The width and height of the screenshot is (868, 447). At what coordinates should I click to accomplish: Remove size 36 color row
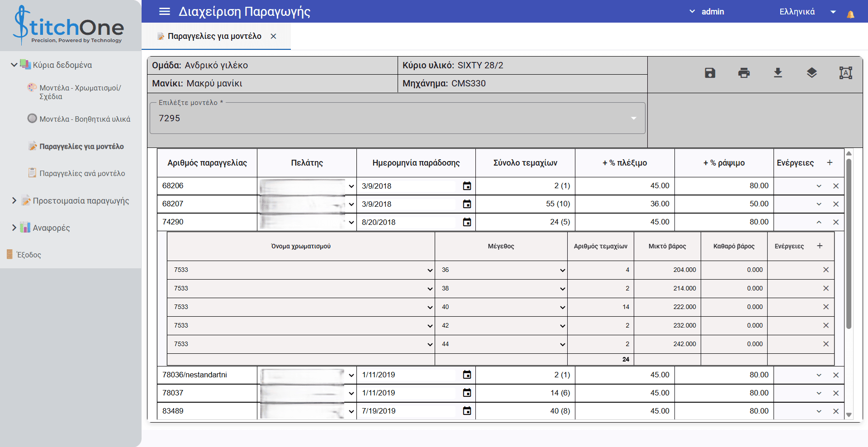point(826,270)
